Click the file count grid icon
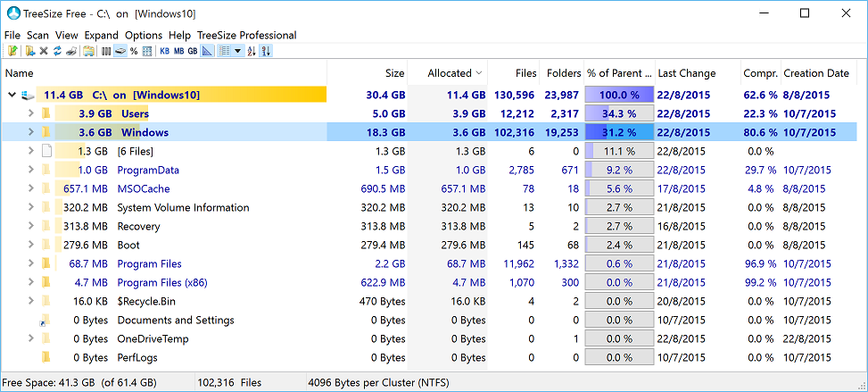This screenshot has width=868, height=392. 147,51
